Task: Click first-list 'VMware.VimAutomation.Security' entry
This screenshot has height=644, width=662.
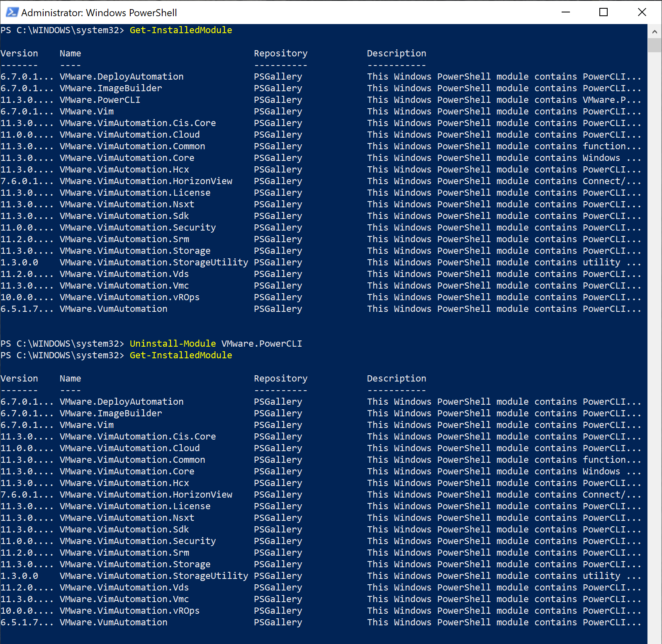Action: 138,228
